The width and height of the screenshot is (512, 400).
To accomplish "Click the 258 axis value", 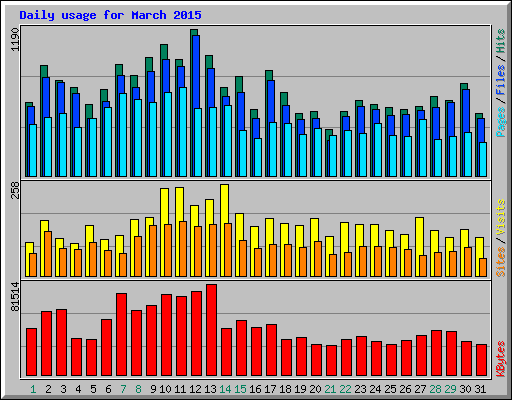I will point(15,190).
